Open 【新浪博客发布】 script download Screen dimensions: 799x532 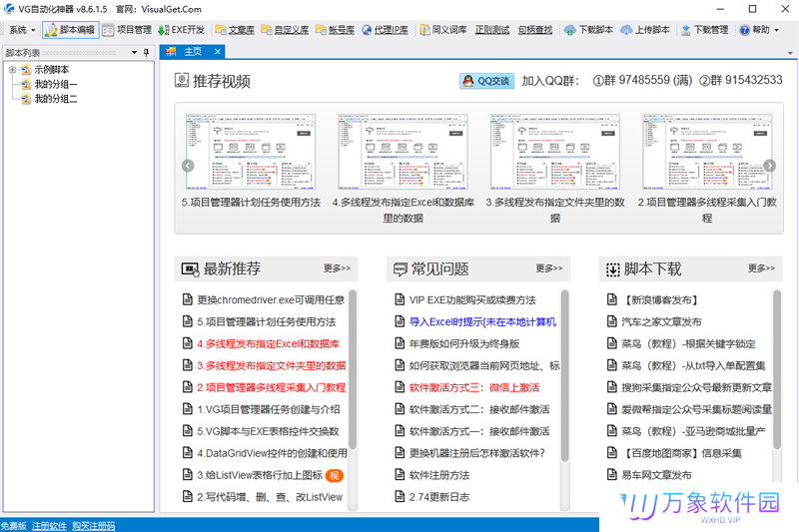click(x=659, y=300)
